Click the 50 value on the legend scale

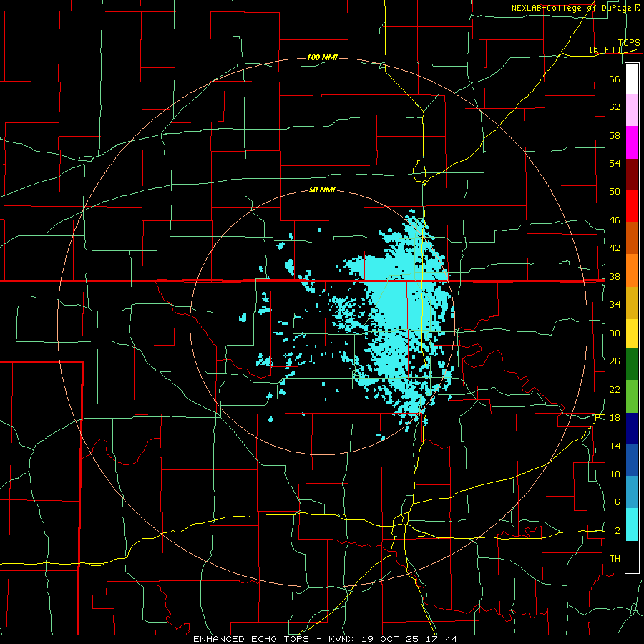(615, 191)
